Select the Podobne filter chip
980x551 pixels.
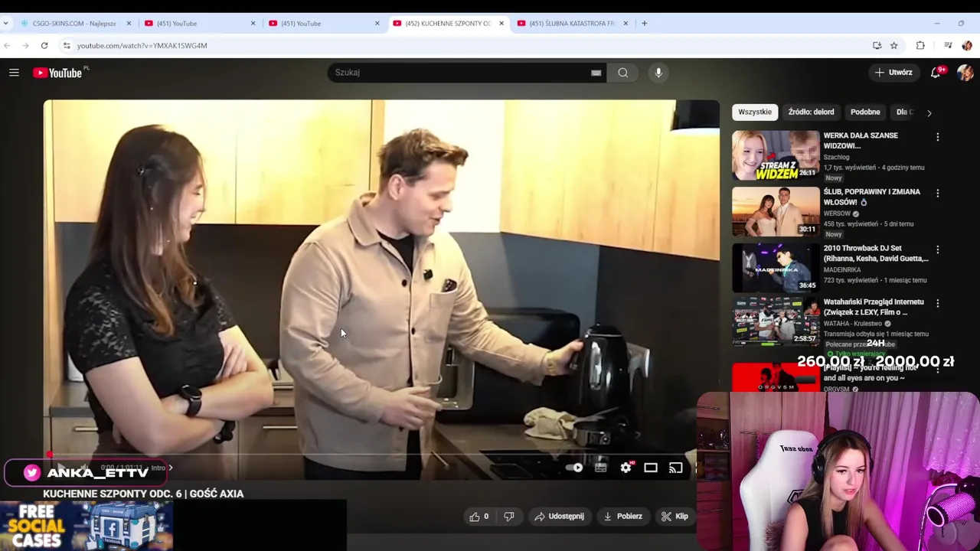point(865,112)
